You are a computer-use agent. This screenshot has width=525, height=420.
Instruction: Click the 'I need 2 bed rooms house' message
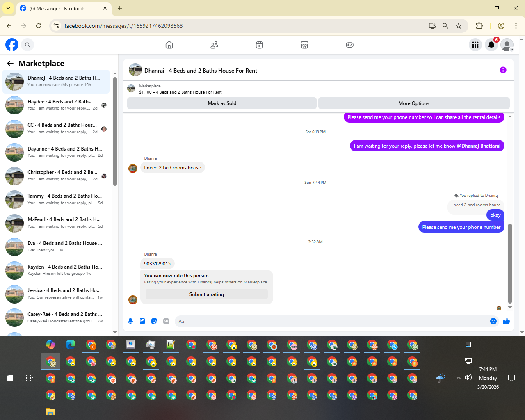[x=173, y=168]
